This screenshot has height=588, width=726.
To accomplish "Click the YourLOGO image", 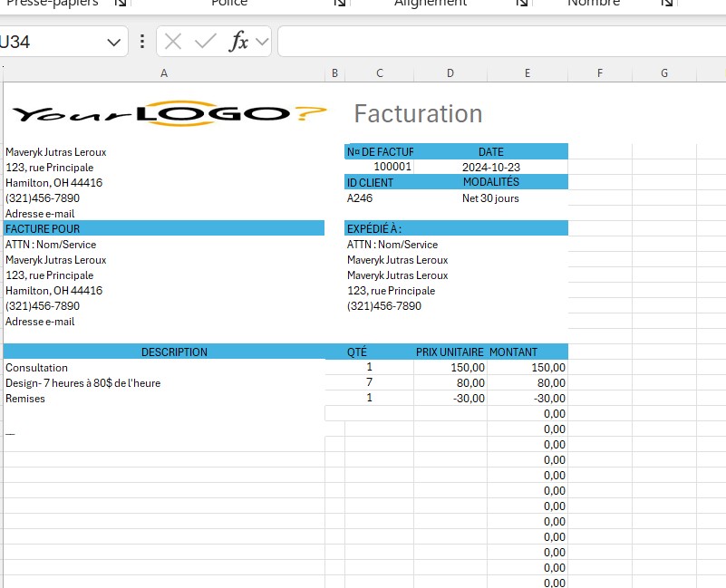I will click(169, 114).
